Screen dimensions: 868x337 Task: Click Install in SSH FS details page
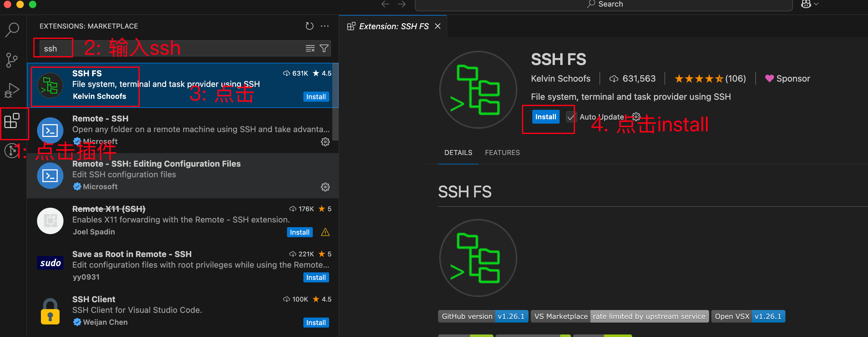coord(545,117)
